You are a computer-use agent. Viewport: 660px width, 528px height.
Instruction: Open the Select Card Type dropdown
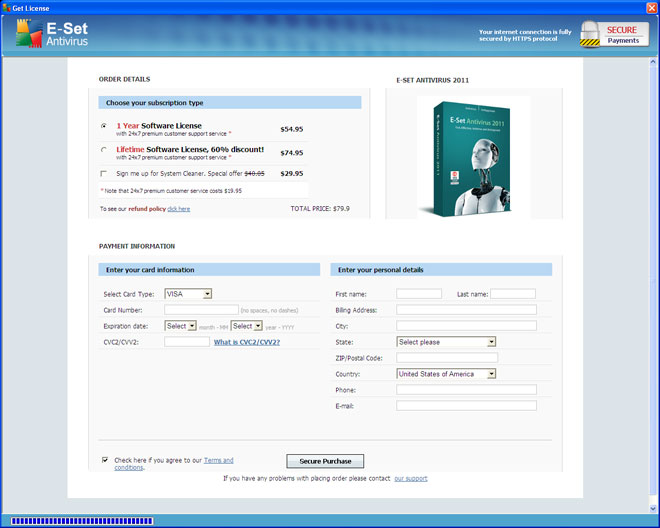coord(189,294)
